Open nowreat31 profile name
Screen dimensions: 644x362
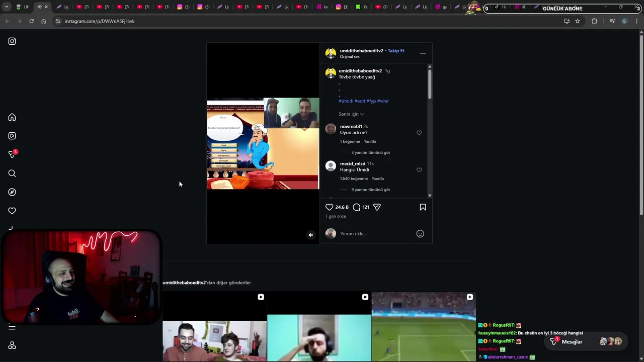[351, 127]
